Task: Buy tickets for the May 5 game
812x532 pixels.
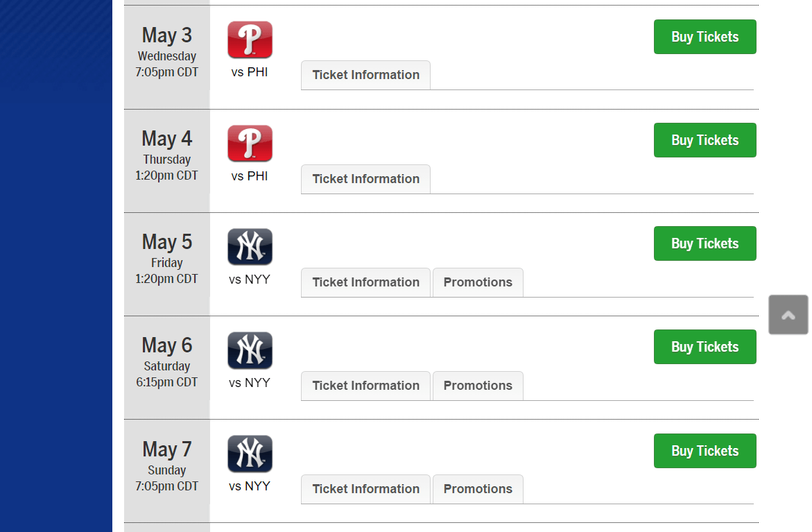Action: pos(705,243)
